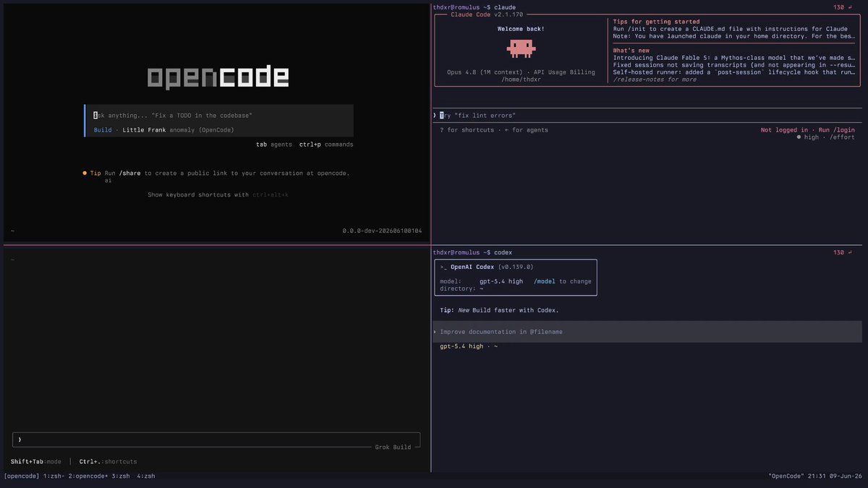Click 'Tips for getting started' heading
Screen dimensions: 868x488
point(657,22)
